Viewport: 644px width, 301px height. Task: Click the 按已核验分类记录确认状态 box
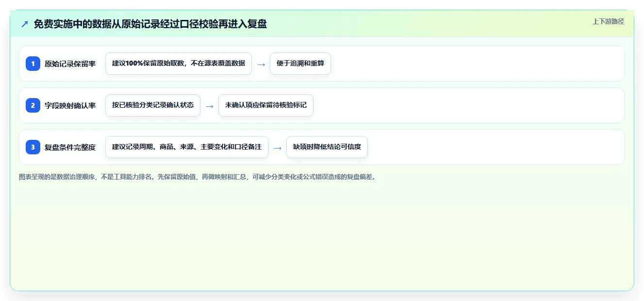click(x=153, y=105)
